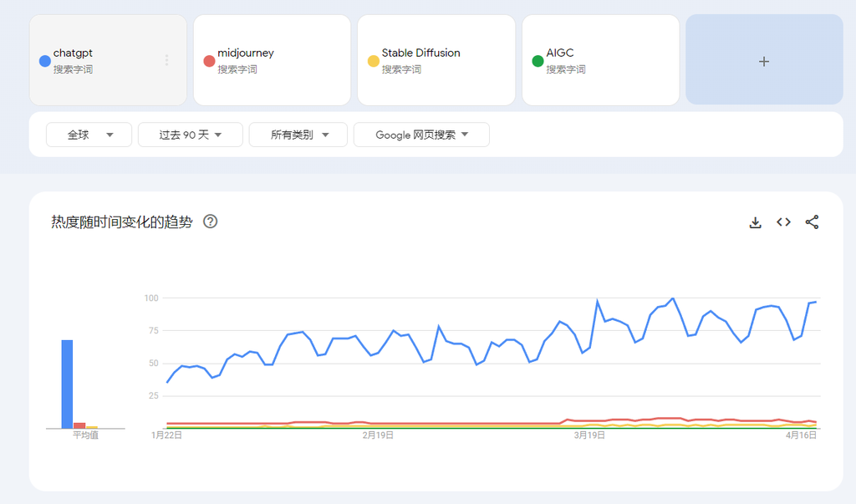856x504 pixels.
Task: Click the 2月19日 axis date label
Action: 378,435
